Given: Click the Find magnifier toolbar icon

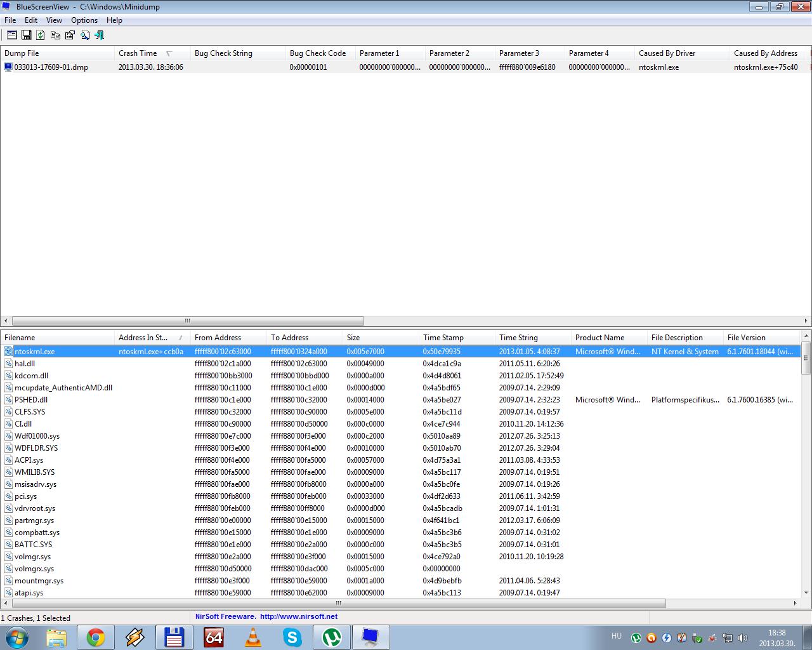Looking at the screenshot, I should click(84, 36).
